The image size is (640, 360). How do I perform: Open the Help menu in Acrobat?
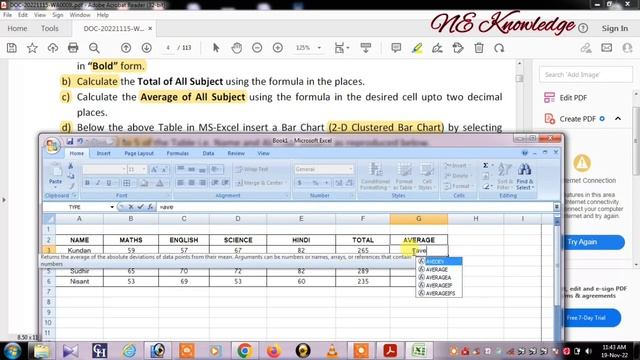point(102,15)
